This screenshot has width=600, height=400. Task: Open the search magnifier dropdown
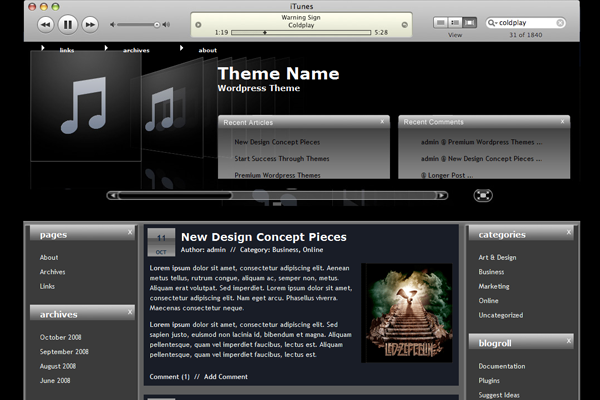(492, 23)
